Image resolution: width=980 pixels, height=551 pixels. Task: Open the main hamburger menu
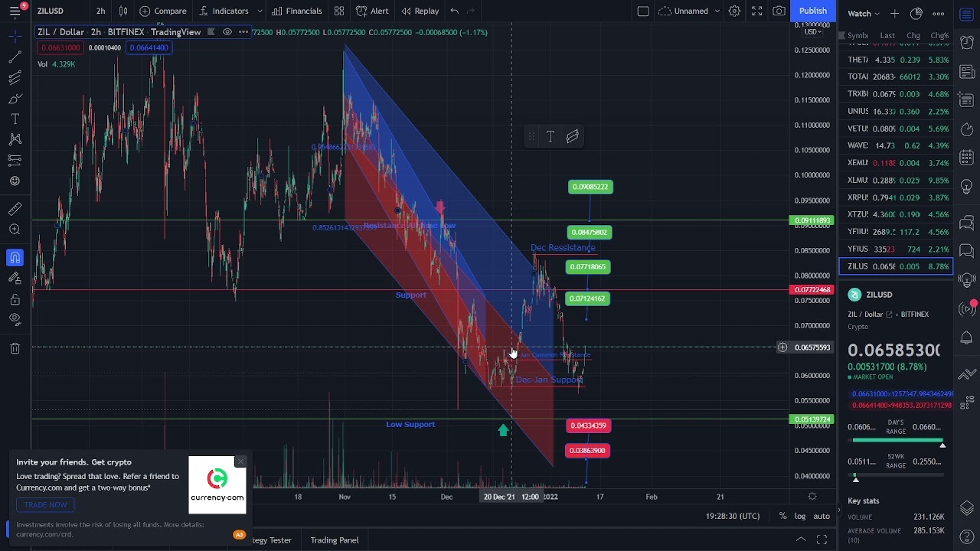point(15,11)
